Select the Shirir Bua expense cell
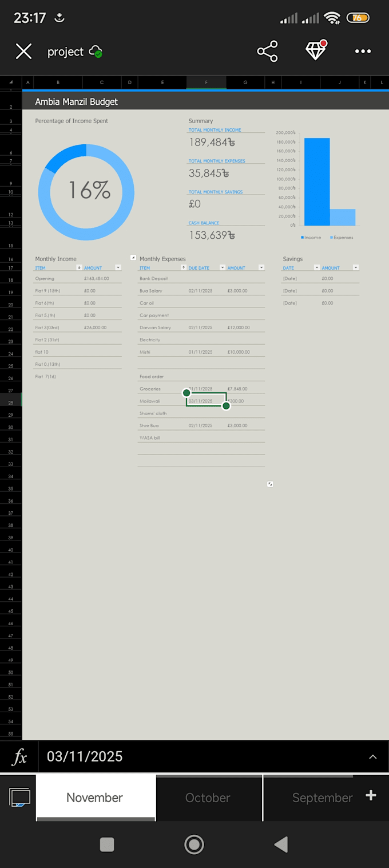The image size is (389, 868). coord(162,425)
